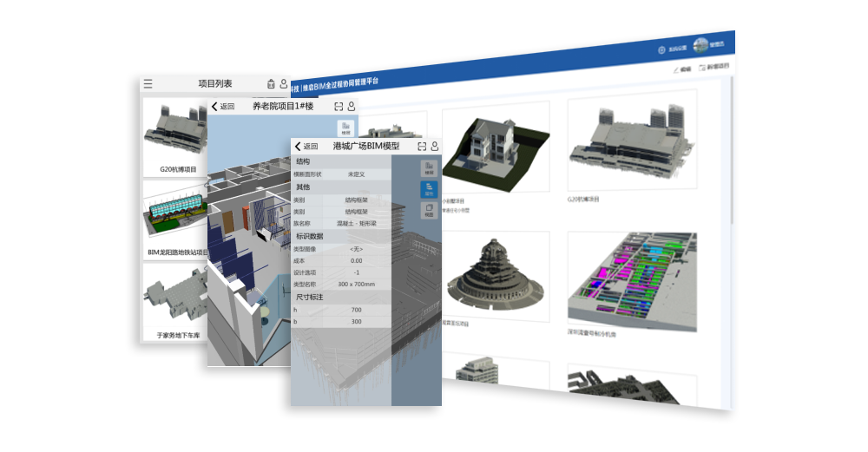This screenshot has width=868, height=452.
Task: Open 于家务地下车库 card in project list
Action: 175,302
